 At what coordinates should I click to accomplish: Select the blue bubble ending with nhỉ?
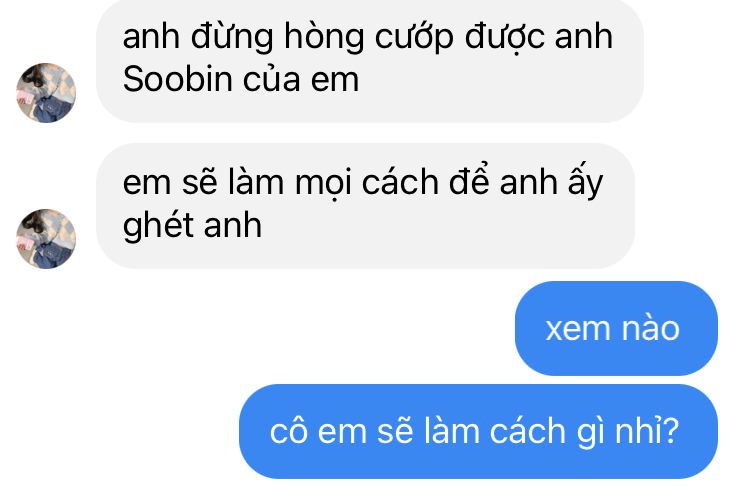coord(478,431)
